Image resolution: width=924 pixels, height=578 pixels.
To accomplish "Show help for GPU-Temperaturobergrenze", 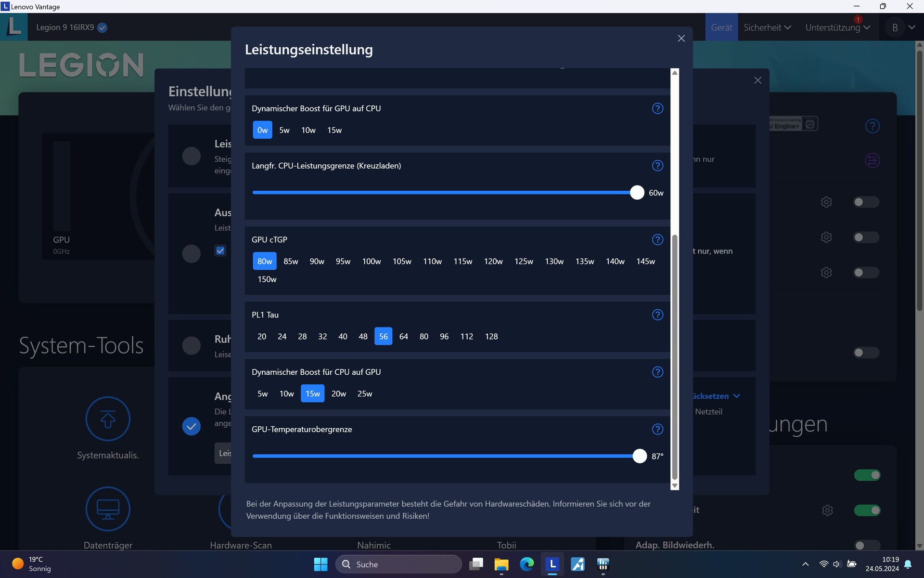I will pos(657,429).
